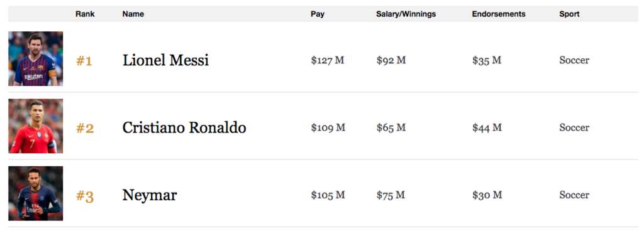Select the #2 rank label
The width and height of the screenshot is (644, 231).
pyautogui.click(x=85, y=129)
